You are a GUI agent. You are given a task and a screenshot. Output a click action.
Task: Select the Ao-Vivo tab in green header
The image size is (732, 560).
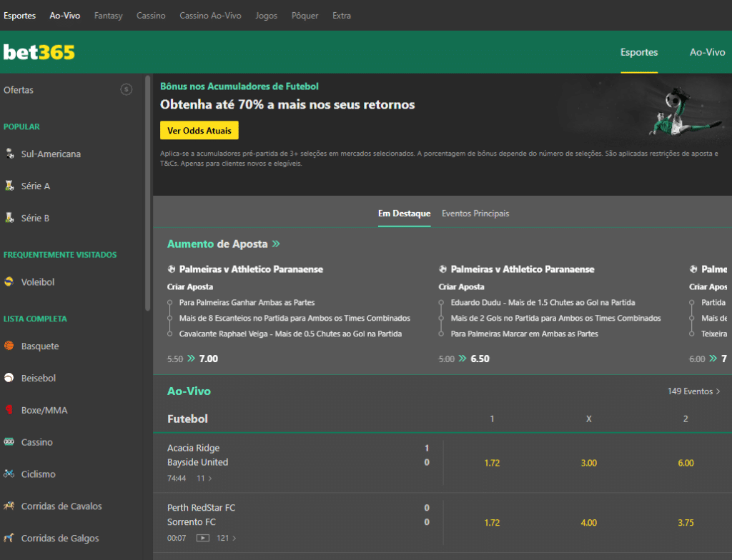coord(707,52)
